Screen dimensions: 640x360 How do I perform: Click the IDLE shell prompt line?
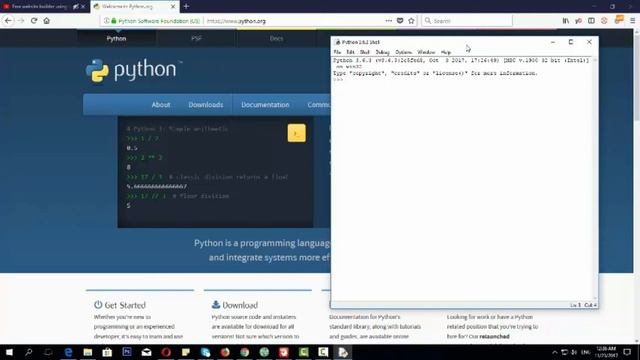[462, 80]
